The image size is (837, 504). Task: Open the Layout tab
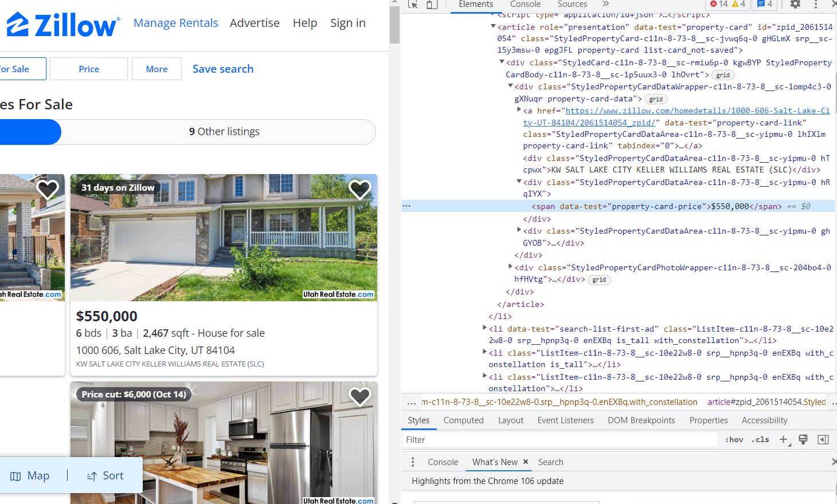(511, 420)
